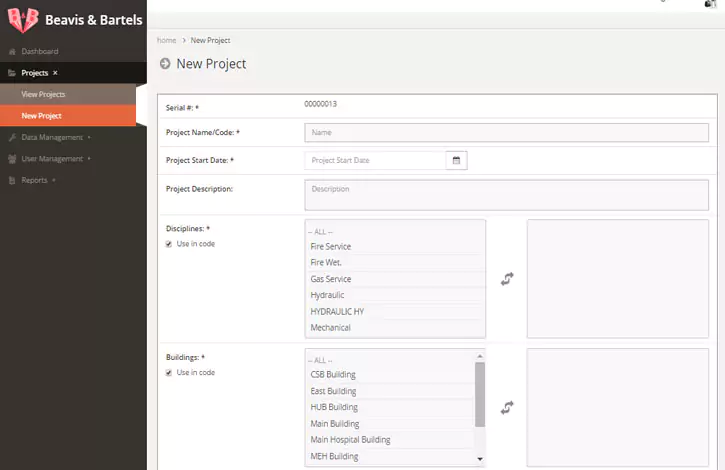Click the Buildings transfer arrows icon
The height and width of the screenshot is (470, 725).
(x=507, y=407)
